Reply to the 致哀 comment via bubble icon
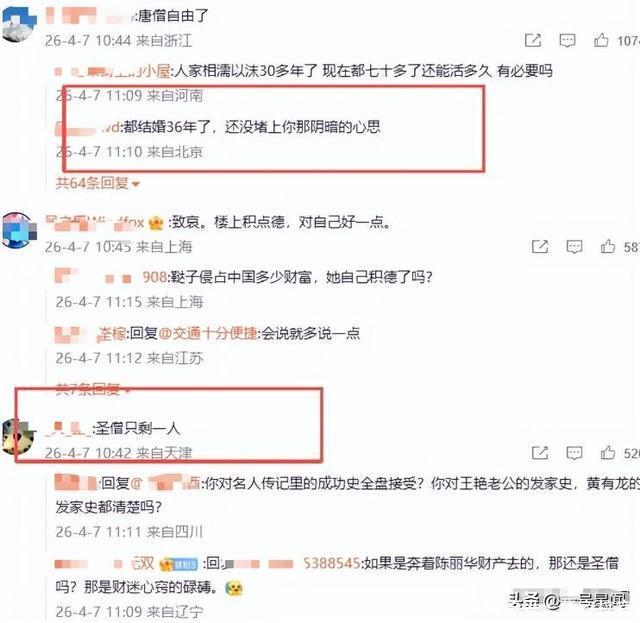This screenshot has width=640, height=623. (574, 247)
